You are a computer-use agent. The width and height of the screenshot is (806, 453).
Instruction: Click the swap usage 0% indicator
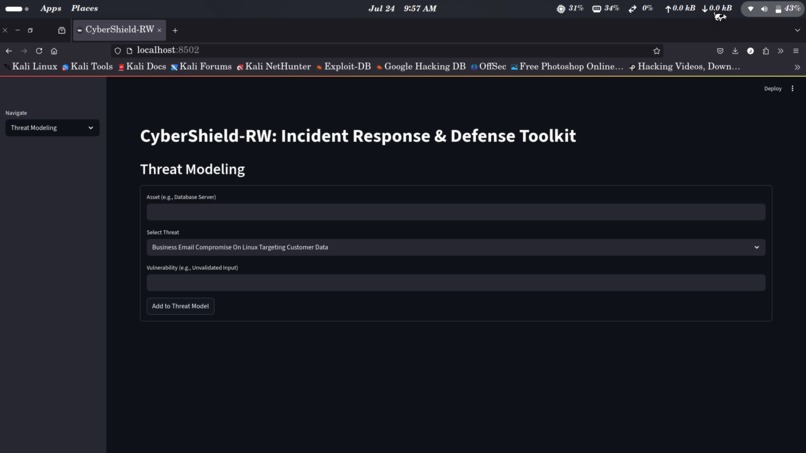[x=640, y=8]
